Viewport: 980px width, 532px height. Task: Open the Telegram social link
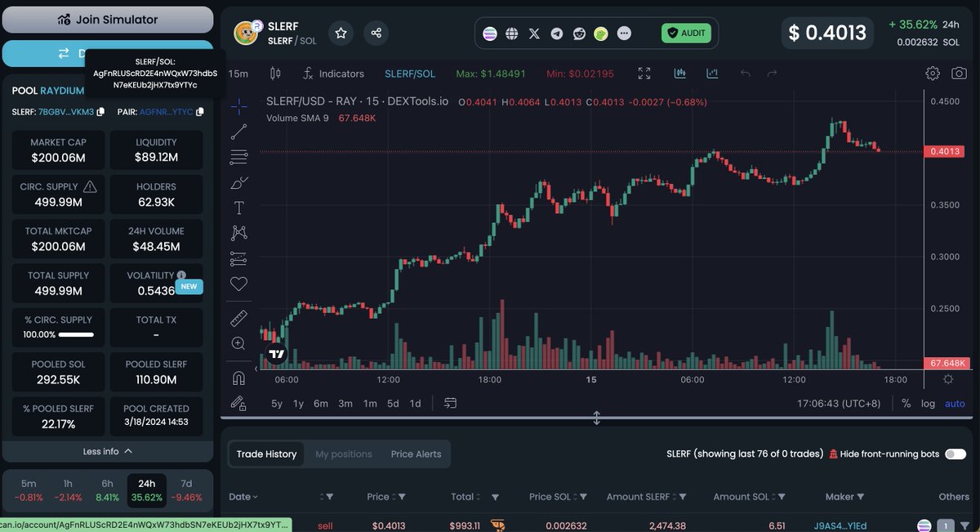coord(557,34)
